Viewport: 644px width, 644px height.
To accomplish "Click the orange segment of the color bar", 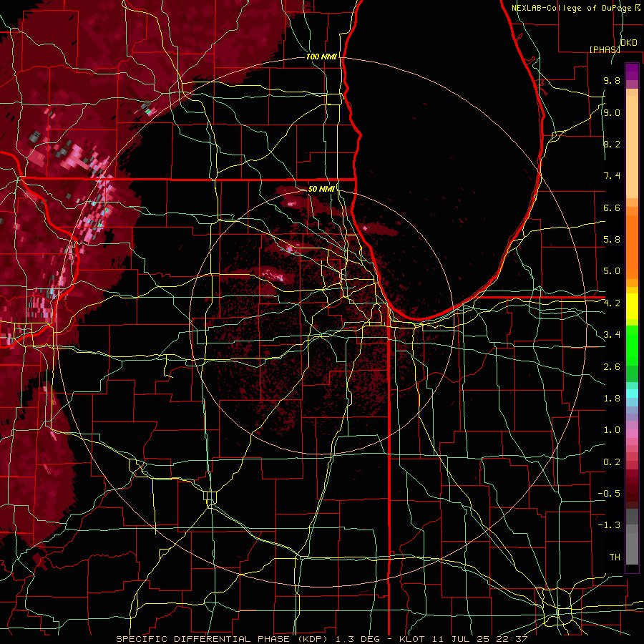I will pyautogui.click(x=632, y=243).
